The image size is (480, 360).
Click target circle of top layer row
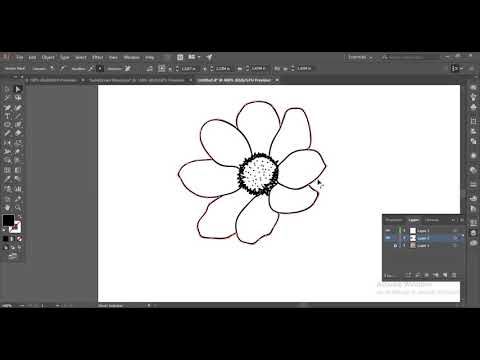[455, 230]
